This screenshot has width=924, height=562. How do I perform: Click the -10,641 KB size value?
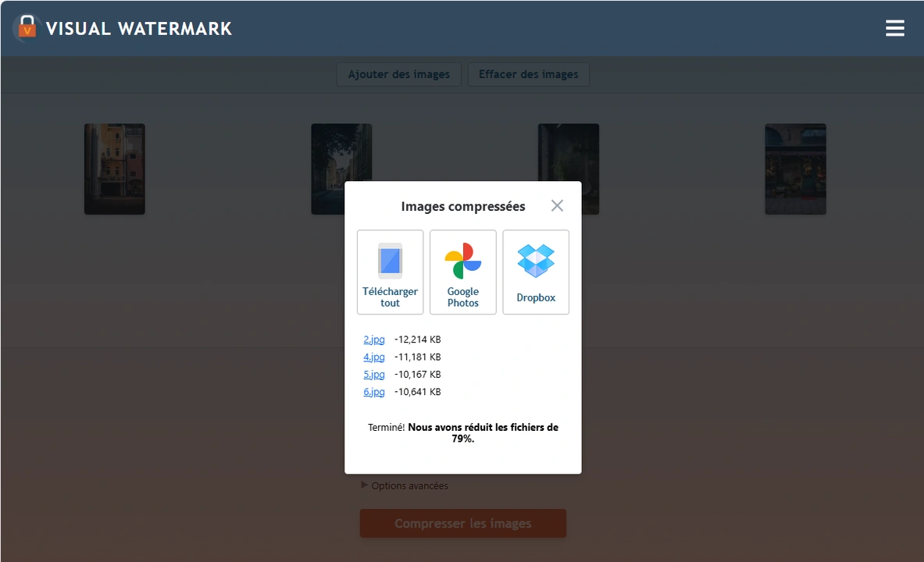pos(418,392)
